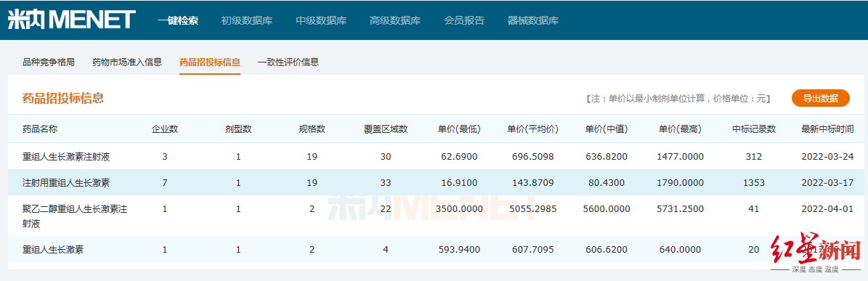
Task: Click the 药品名称 column header
Action: (x=40, y=129)
